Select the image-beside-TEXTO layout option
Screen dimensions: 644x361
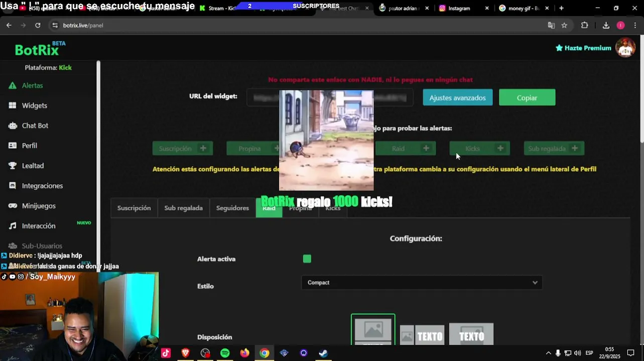(422, 335)
